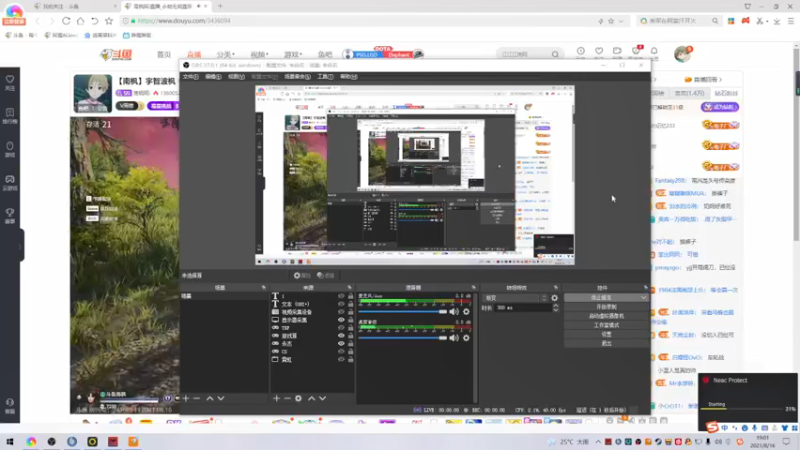
Task: Open Douyu notifications bell icon
Action: pyautogui.click(x=654, y=52)
